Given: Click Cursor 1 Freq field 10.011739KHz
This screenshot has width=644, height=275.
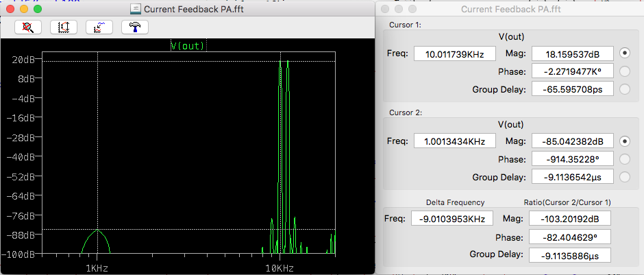Looking at the screenshot, I should click(455, 53).
